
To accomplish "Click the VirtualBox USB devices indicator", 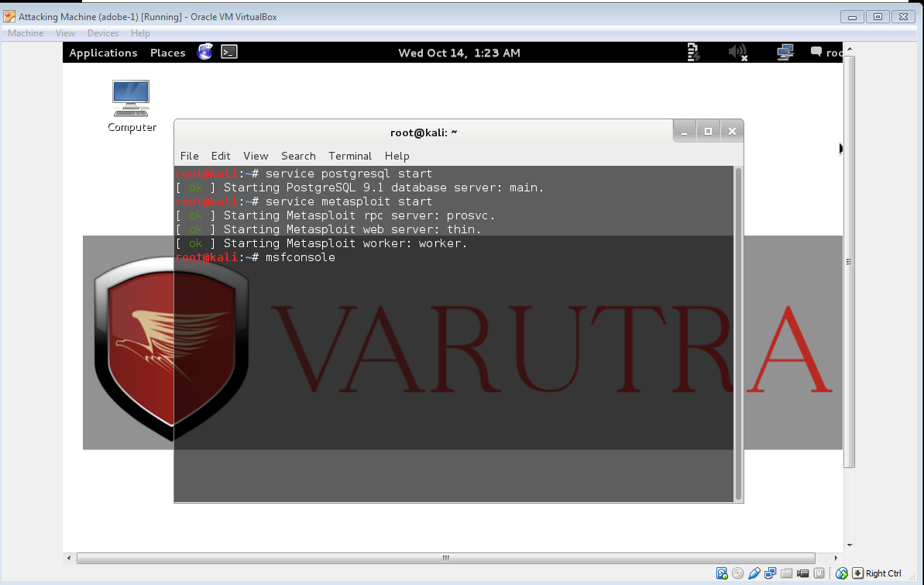I will 754,573.
